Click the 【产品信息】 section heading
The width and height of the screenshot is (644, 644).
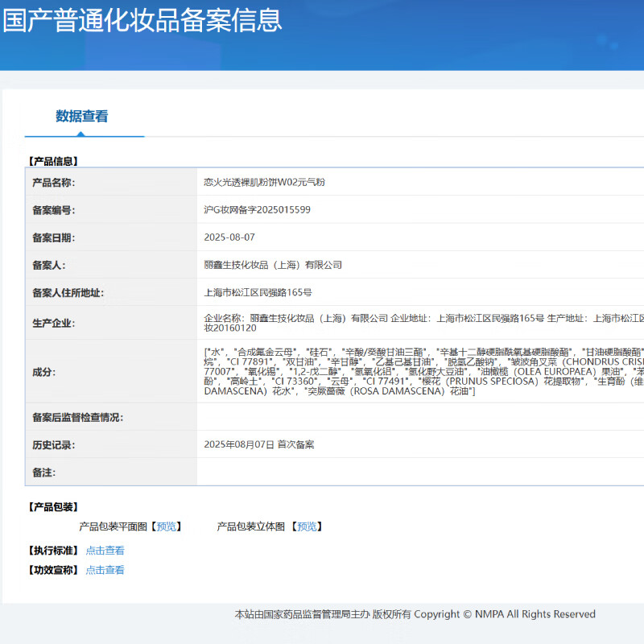(53, 161)
